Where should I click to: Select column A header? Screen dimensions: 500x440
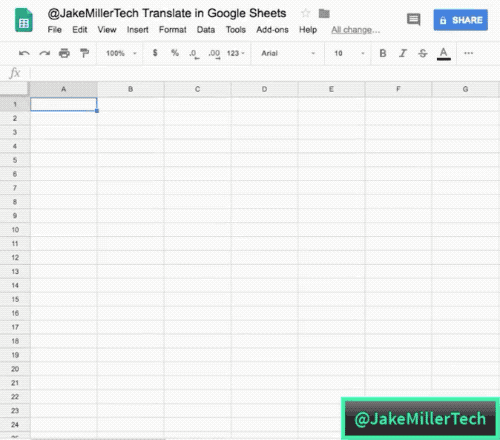[64, 89]
